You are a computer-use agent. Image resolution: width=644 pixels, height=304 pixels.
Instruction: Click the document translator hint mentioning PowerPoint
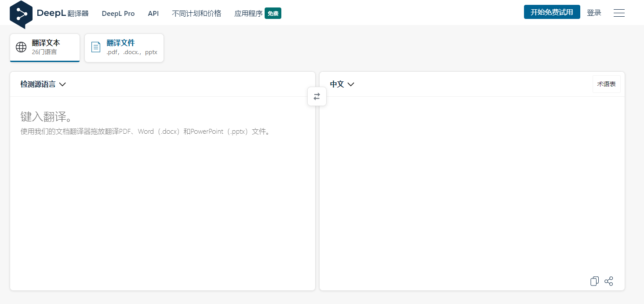[x=146, y=132]
